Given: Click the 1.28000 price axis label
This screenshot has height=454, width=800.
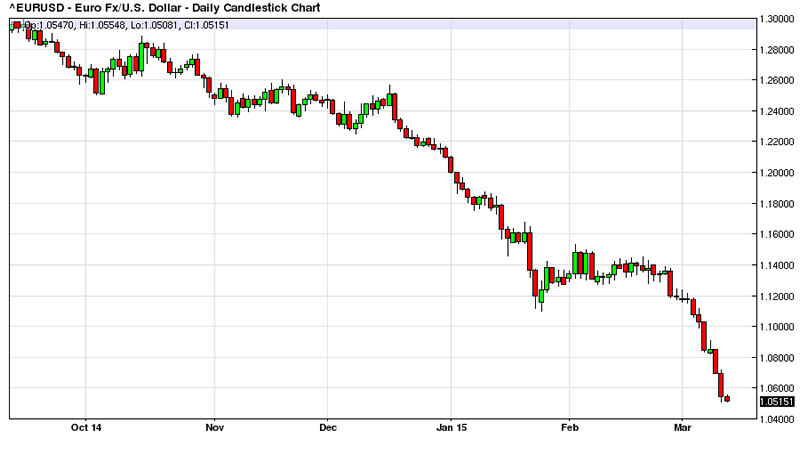Looking at the screenshot, I should tap(777, 50).
